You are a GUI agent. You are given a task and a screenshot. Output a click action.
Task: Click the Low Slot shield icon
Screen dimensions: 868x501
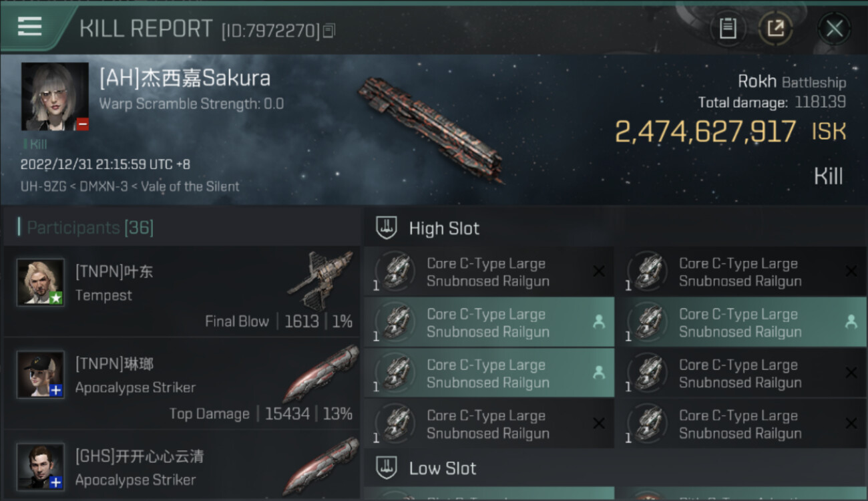pos(387,468)
